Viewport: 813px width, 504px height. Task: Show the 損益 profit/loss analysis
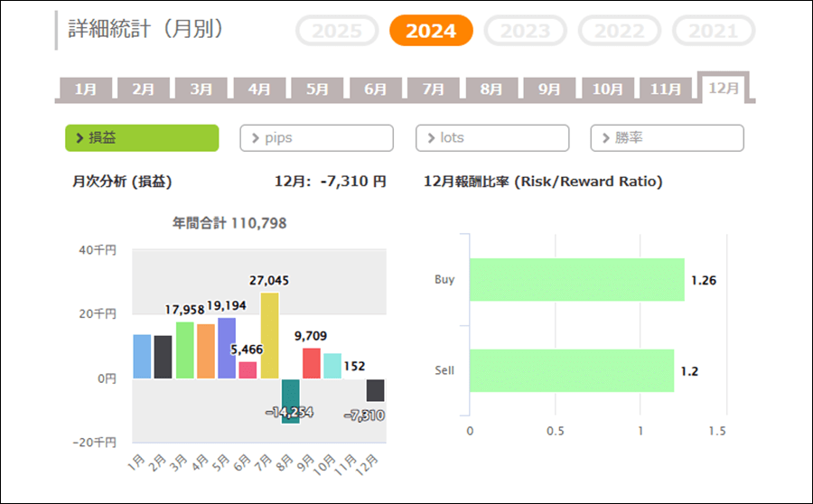tap(142, 138)
